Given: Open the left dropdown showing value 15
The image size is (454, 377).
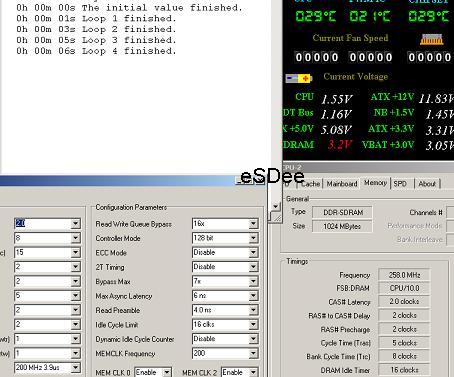Looking at the screenshot, I should click(76, 252).
